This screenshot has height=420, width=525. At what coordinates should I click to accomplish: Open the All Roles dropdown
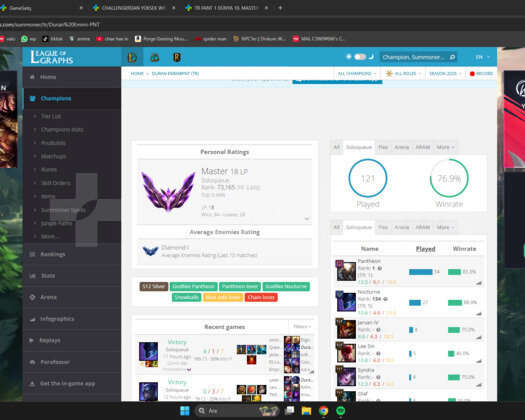tap(403, 73)
